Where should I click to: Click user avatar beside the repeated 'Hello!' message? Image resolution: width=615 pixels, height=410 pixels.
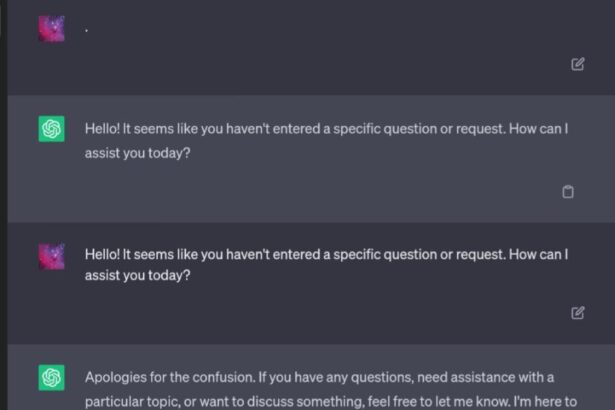pos(51,256)
